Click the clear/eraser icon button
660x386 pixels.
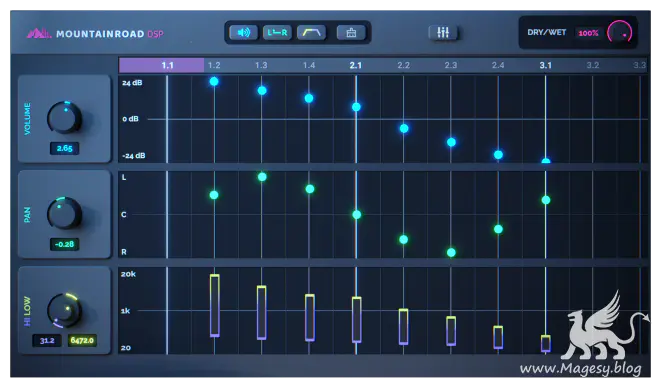(x=351, y=32)
